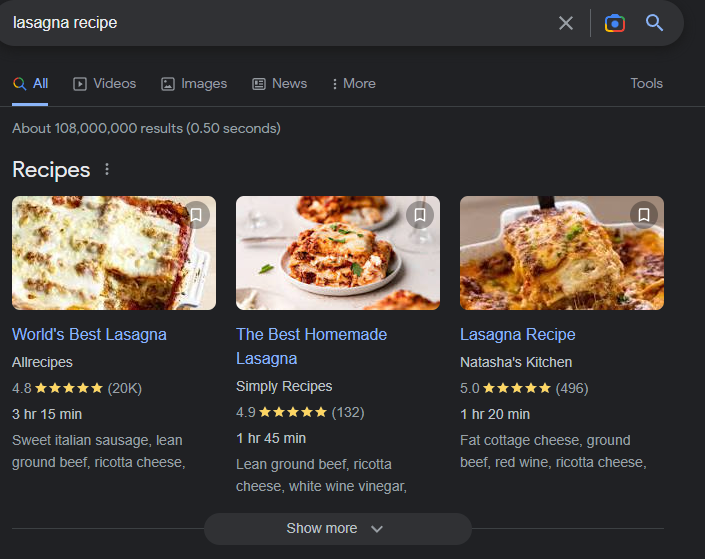Image resolution: width=705 pixels, height=559 pixels.
Task: Click the Natasha's Kitchen lasagna photo
Action: (x=562, y=253)
